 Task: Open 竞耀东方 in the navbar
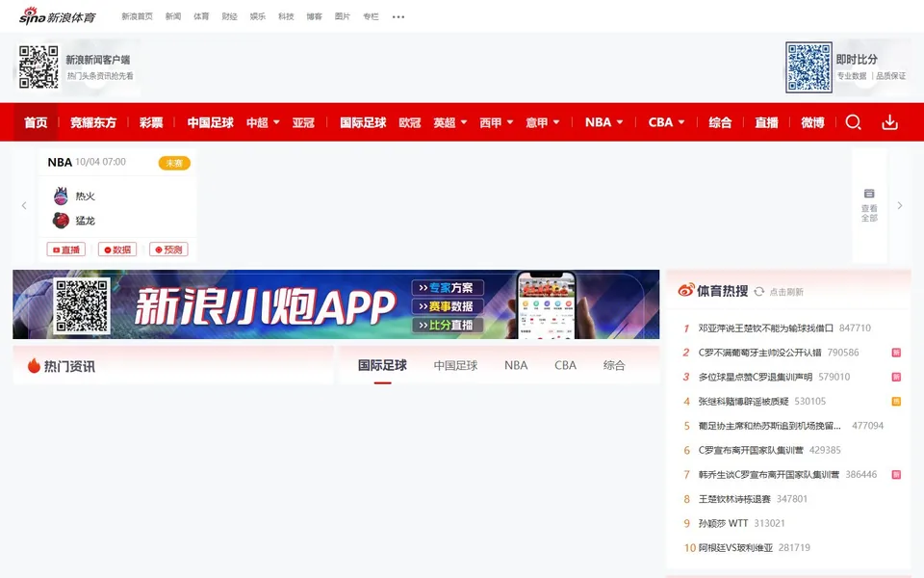(93, 122)
